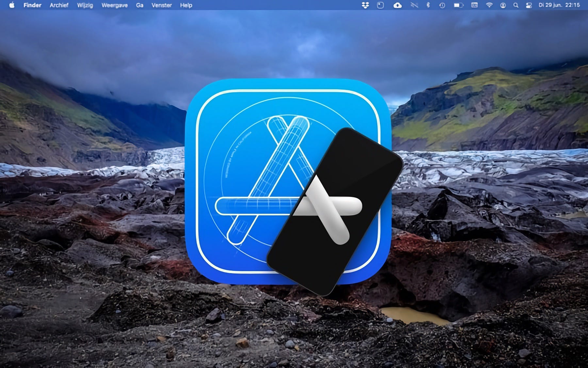The height and width of the screenshot is (368, 588).
Task: Click the Dropbox menu bar icon
Action: click(x=366, y=5)
